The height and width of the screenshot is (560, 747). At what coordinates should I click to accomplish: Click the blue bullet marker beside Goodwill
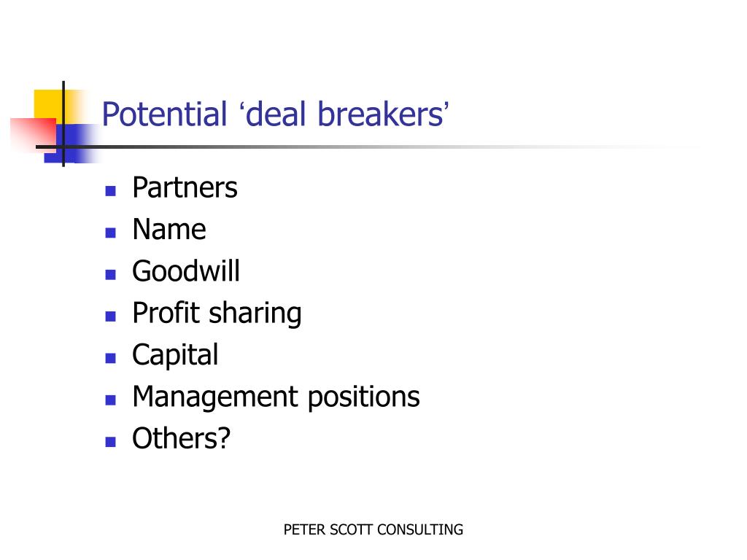click(x=111, y=275)
